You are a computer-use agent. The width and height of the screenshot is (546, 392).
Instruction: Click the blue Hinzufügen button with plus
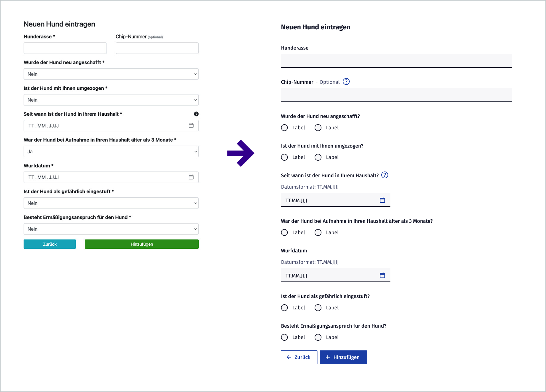coord(343,357)
